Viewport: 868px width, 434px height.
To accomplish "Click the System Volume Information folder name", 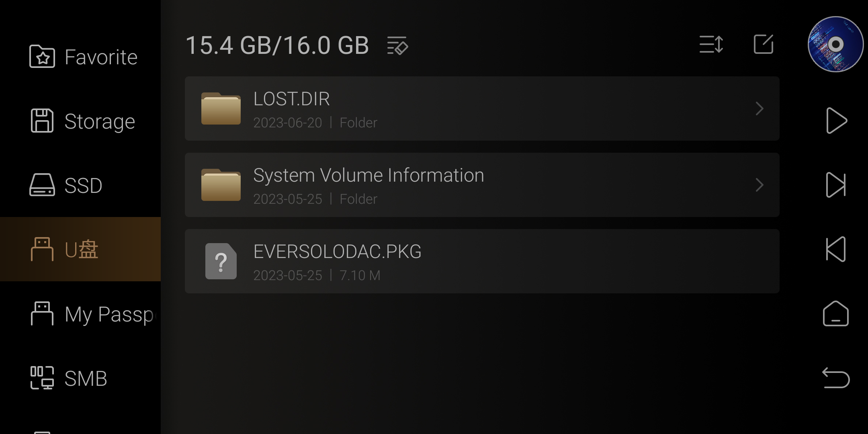I will tap(368, 175).
